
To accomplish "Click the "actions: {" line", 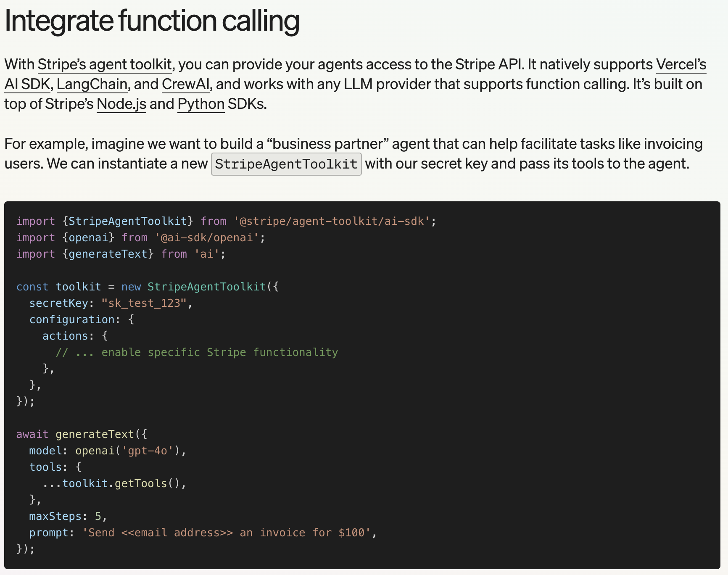I will pyautogui.click(x=75, y=336).
